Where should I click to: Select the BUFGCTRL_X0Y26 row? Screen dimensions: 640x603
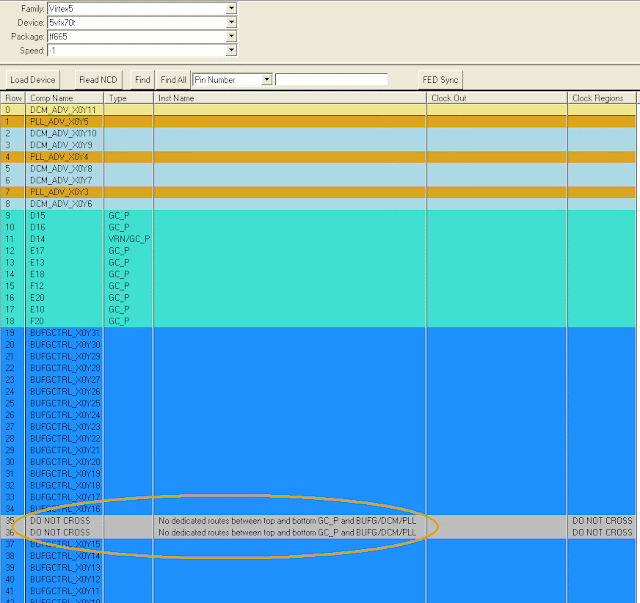(x=318, y=392)
